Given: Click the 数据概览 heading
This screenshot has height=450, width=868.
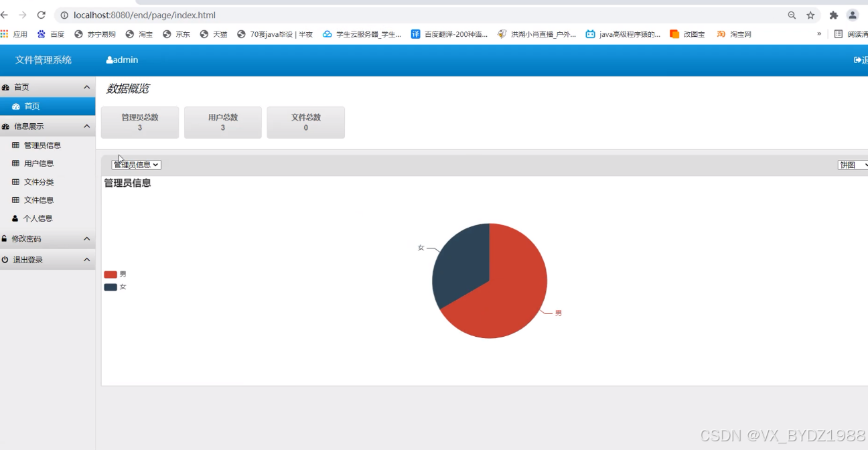Looking at the screenshot, I should click(128, 89).
